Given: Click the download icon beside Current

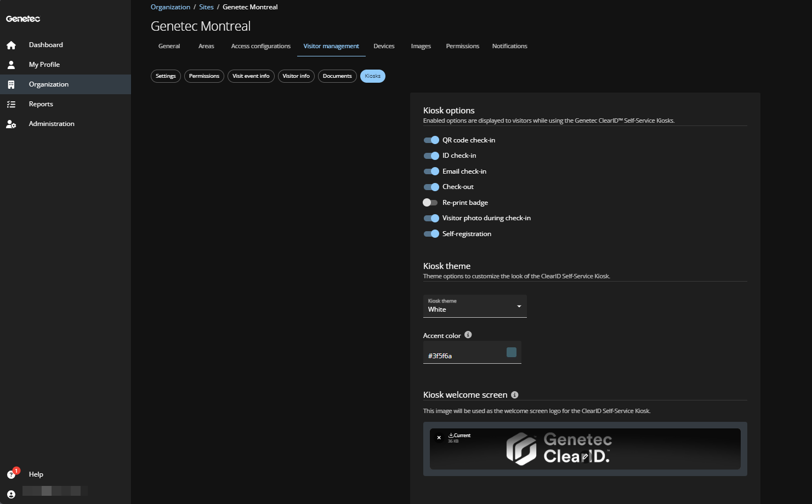Looking at the screenshot, I should [x=451, y=435].
